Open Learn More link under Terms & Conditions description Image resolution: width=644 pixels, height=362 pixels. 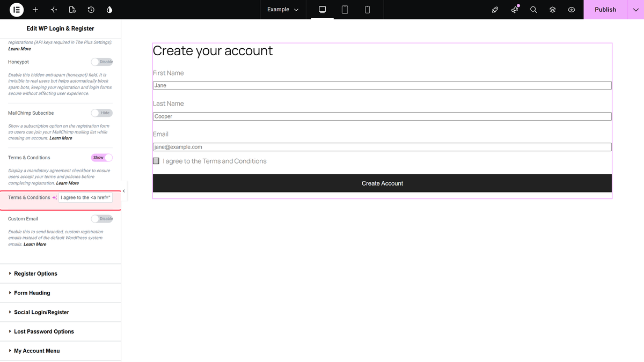68,183
